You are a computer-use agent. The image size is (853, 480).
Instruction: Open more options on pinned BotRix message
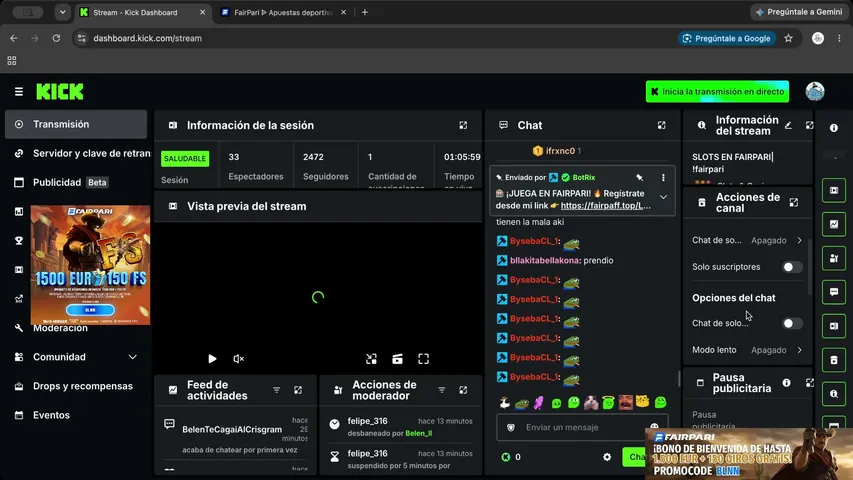point(663,177)
